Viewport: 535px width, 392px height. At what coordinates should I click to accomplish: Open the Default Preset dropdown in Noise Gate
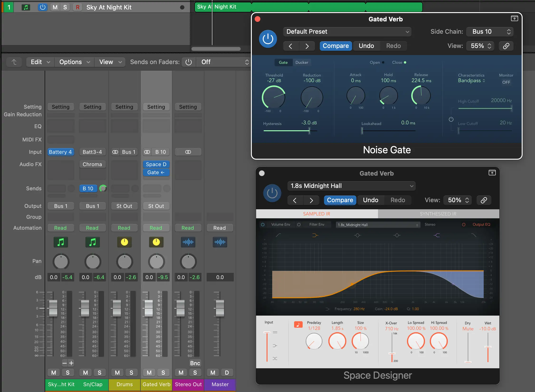click(x=347, y=32)
